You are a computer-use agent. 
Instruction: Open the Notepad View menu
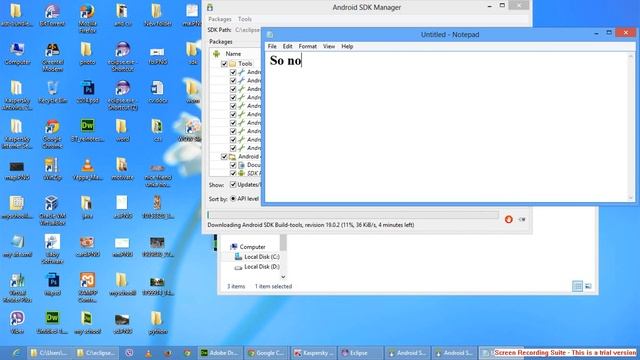pyautogui.click(x=329, y=47)
